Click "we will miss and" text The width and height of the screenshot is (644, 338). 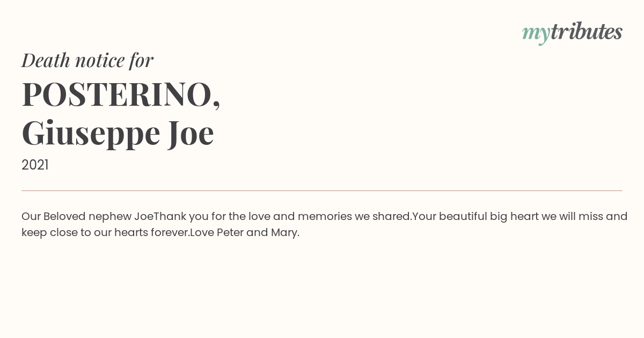584,216
